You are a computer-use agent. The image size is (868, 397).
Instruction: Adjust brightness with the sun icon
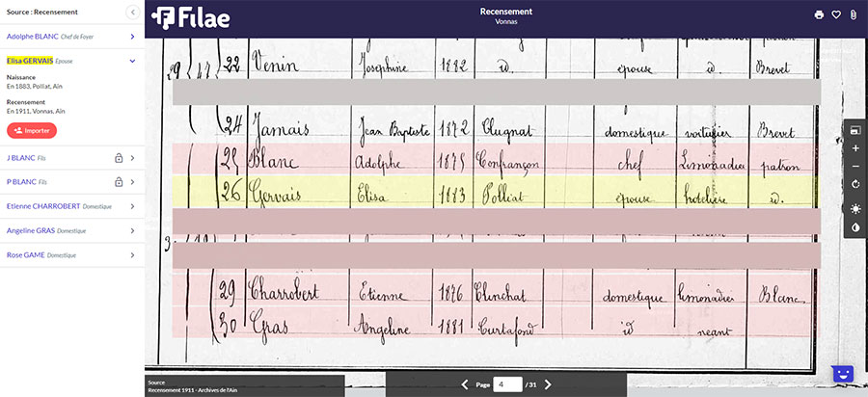click(x=855, y=208)
